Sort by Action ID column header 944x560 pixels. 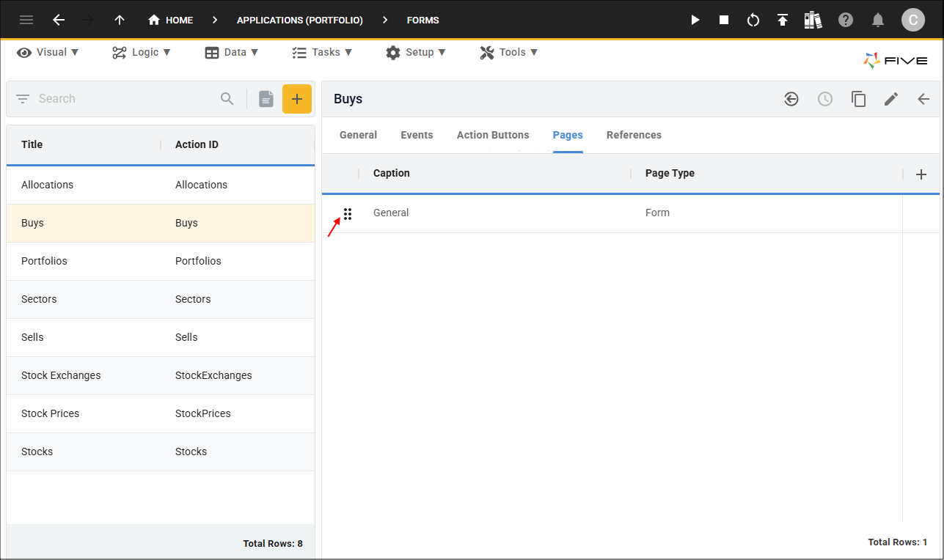[x=197, y=144]
